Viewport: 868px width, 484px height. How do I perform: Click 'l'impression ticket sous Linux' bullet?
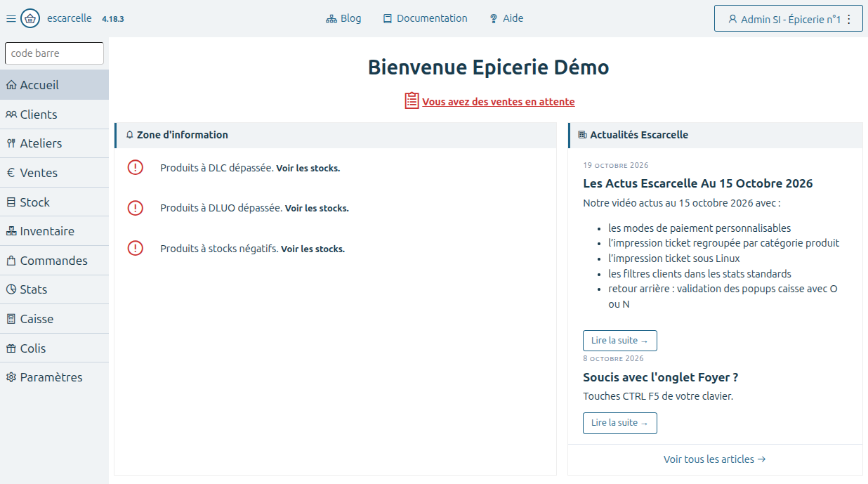(x=674, y=259)
